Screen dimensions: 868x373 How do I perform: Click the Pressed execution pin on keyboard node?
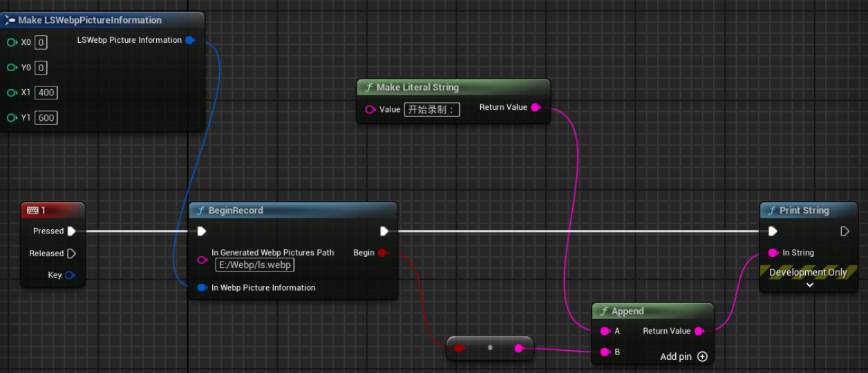[71, 231]
